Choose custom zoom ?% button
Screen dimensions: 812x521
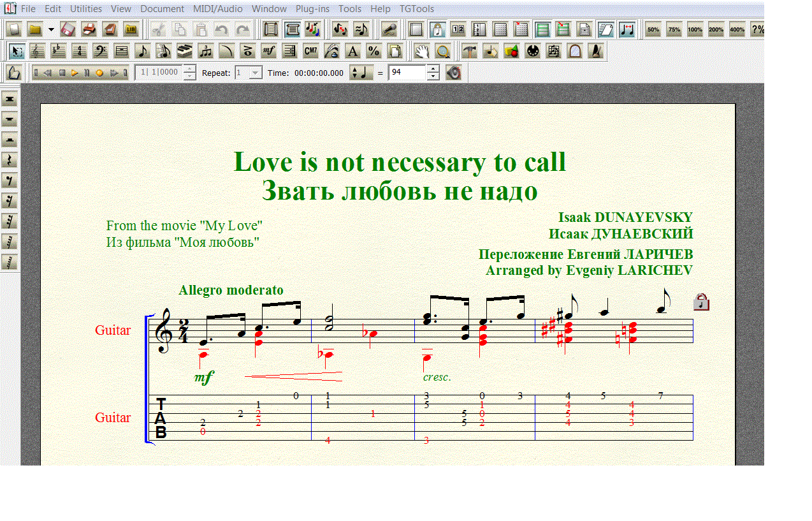(x=757, y=29)
